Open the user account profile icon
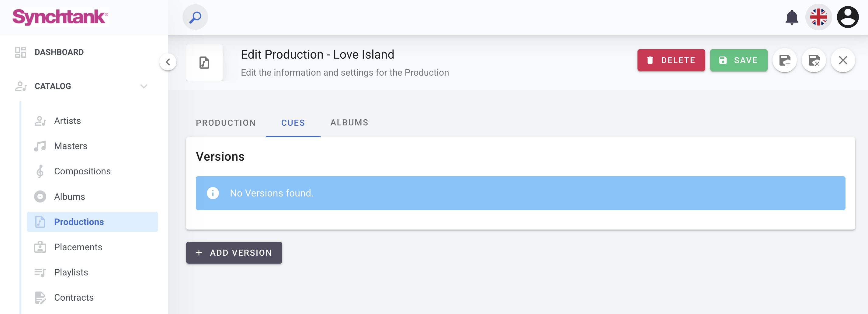The image size is (868, 314). pos(847,17)
